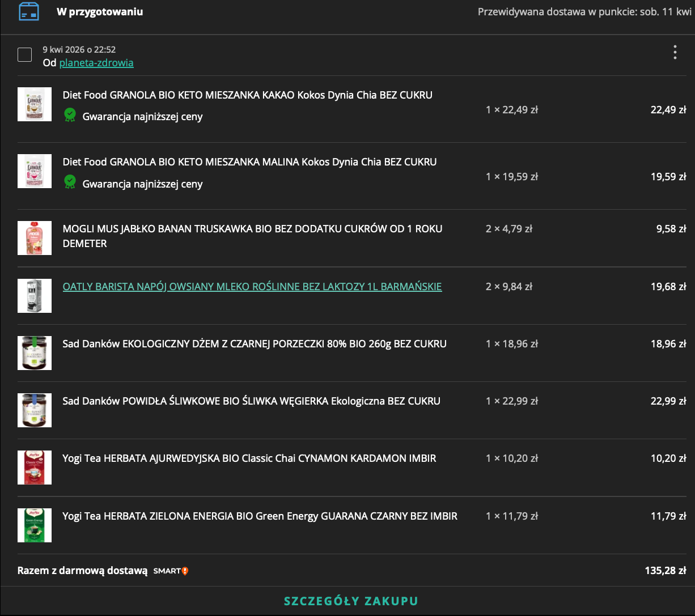Click Przewidywana dostawa w punkcie text
695x616 pixels.
[584, 12]
